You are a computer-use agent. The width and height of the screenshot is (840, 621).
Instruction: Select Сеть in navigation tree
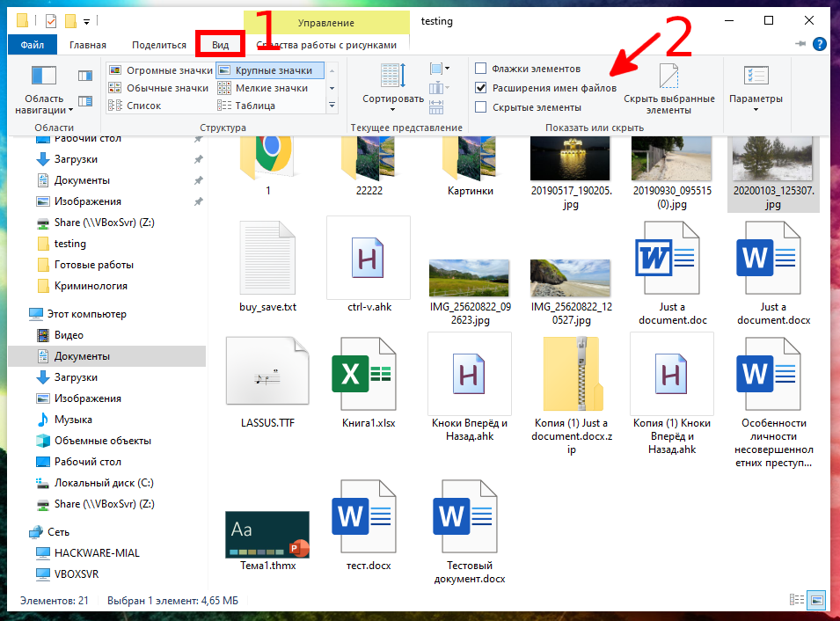coord(58,532)
